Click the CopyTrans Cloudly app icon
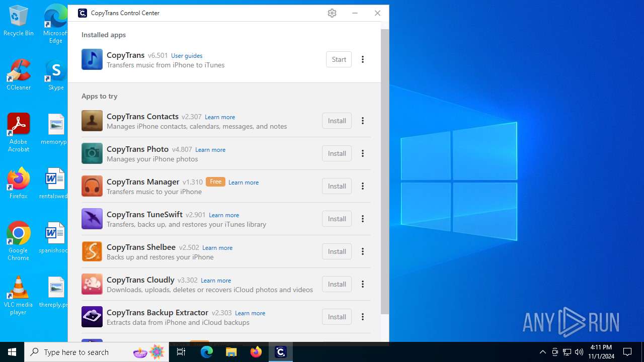Image resolution: width=644 pixels, height=362 pixels. tap(92, 284)
